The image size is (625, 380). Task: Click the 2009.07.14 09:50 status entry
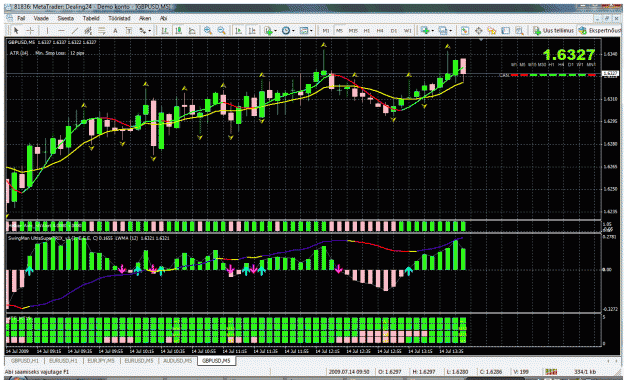(x=349, y=372)
